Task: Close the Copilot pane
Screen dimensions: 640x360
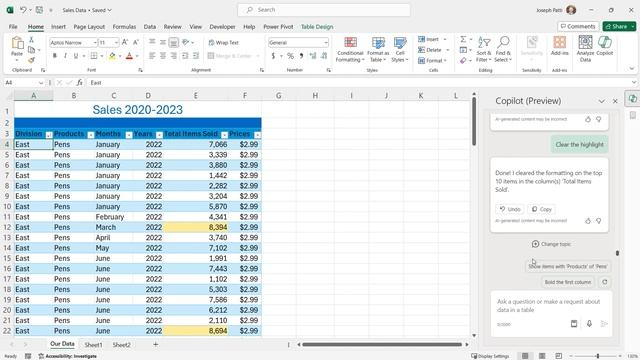Action: coord(615,101)
